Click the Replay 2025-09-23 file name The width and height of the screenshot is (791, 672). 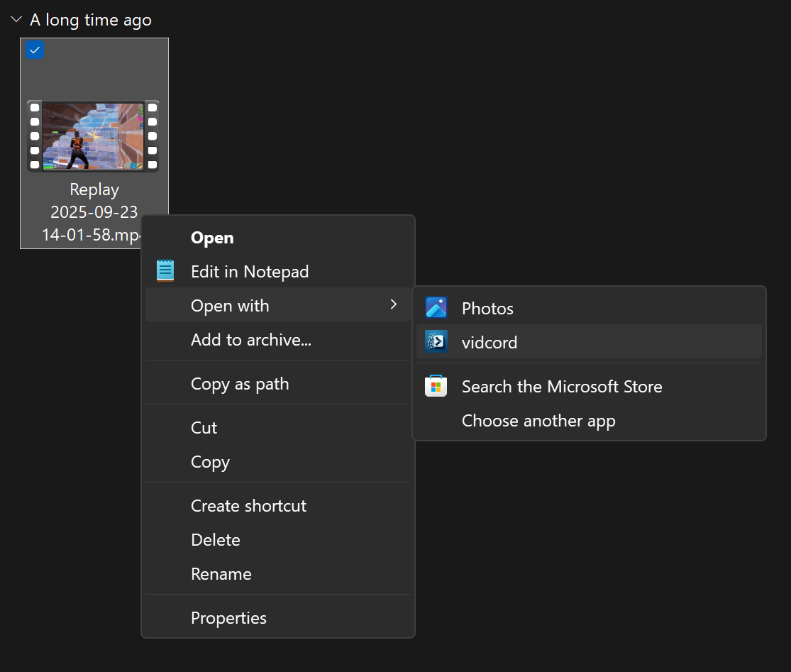coord(94,212)
